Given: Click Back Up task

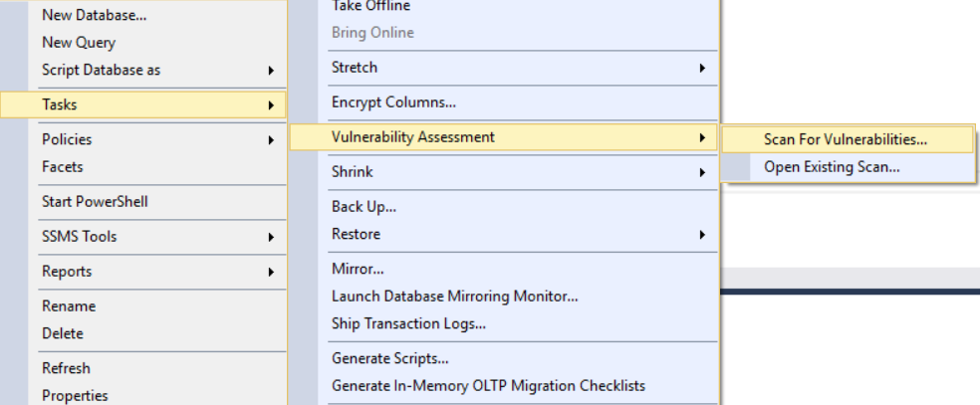Looking at the screenshot, I should (364, 207).
